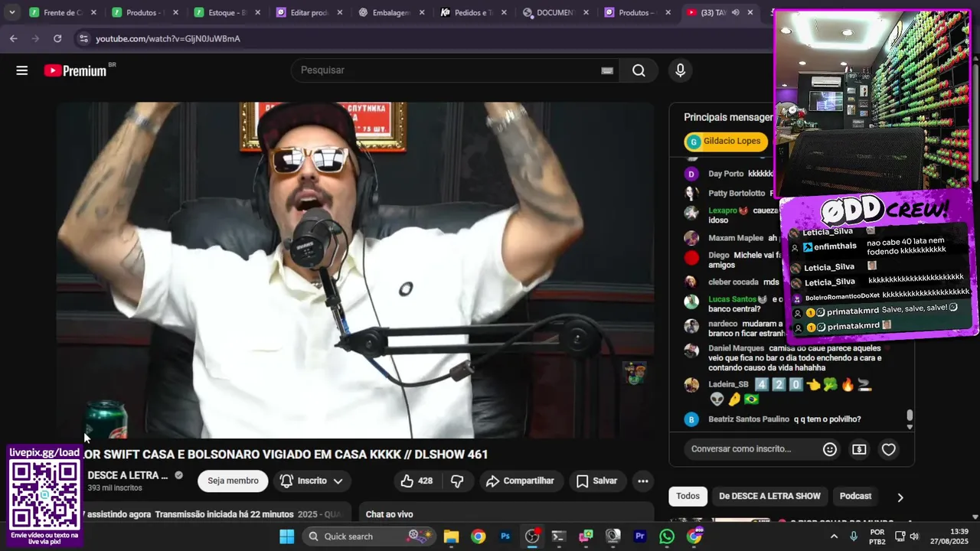
Task: Open more actions ellipsis menu
Action: coord(643,481)
